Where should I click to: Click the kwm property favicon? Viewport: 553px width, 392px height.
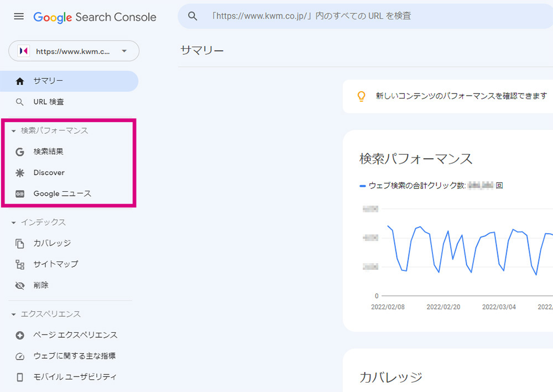click(x=24, y=51)
